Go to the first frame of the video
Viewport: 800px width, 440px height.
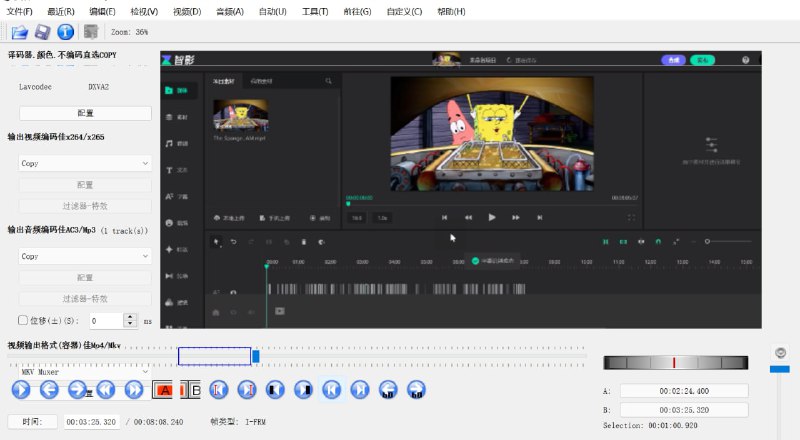pos(332,390)
